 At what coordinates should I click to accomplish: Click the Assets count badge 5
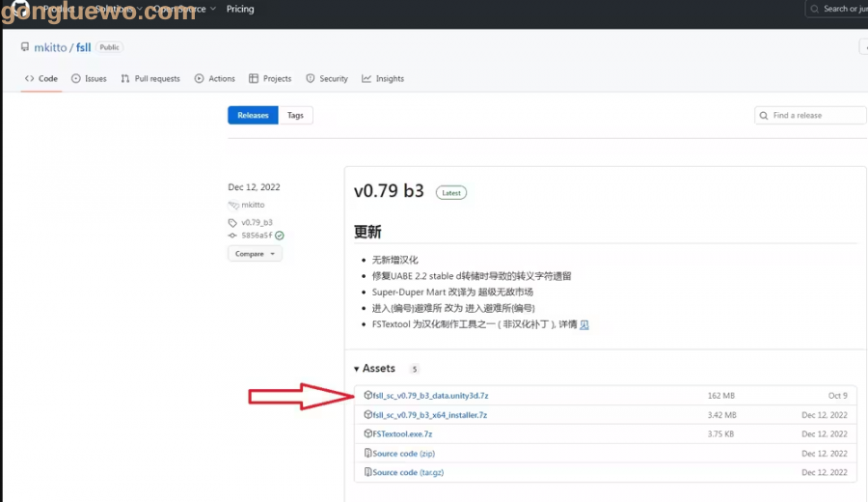[x=414, y=369]
